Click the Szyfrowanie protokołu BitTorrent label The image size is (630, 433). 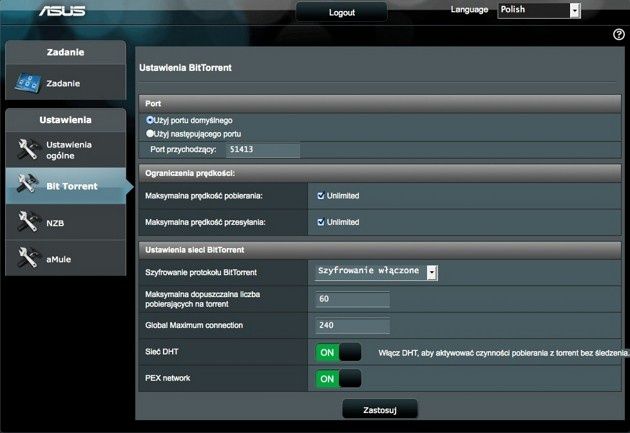(201, 272)
